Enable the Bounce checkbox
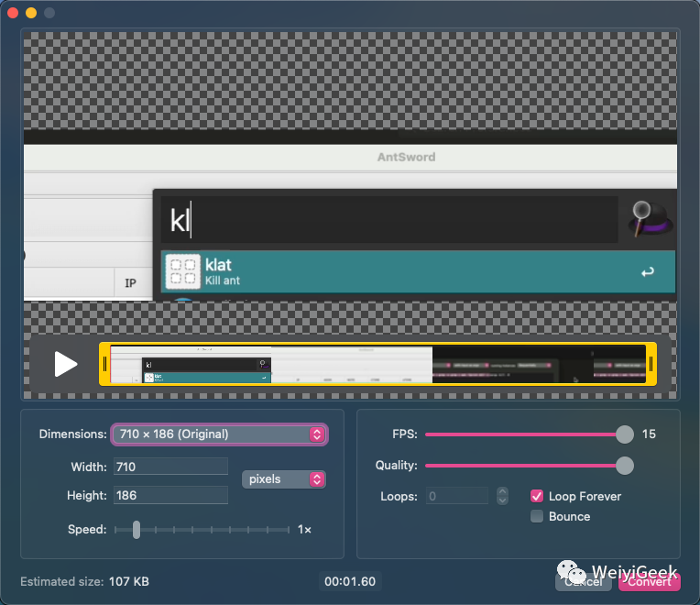 click(537, 517)
